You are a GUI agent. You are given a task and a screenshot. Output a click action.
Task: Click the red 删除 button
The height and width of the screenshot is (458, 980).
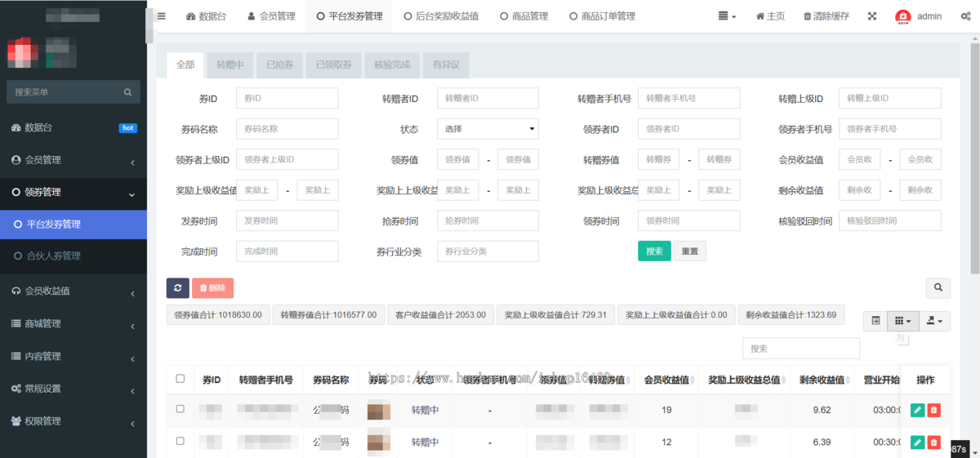click(x=212, y=287)
